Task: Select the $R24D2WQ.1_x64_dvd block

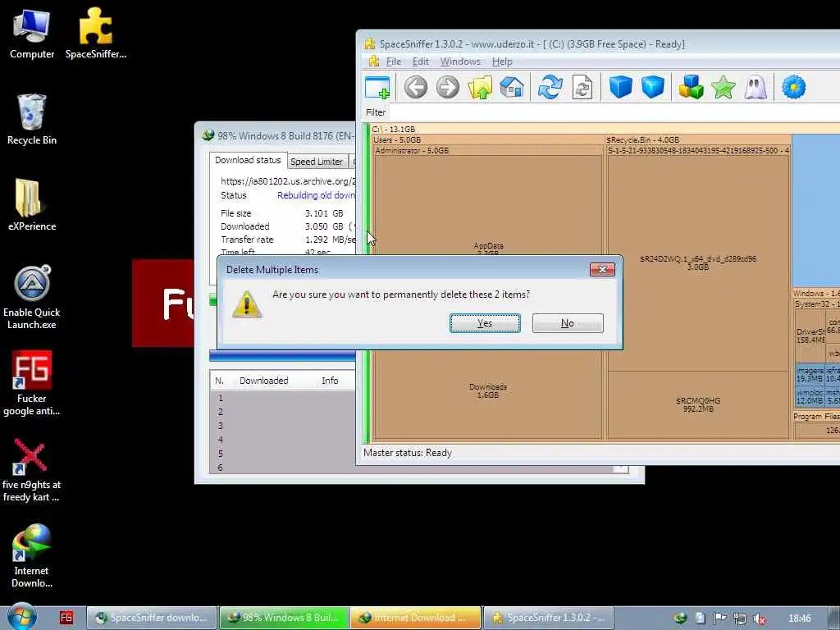Action: (x=699, y=262)
